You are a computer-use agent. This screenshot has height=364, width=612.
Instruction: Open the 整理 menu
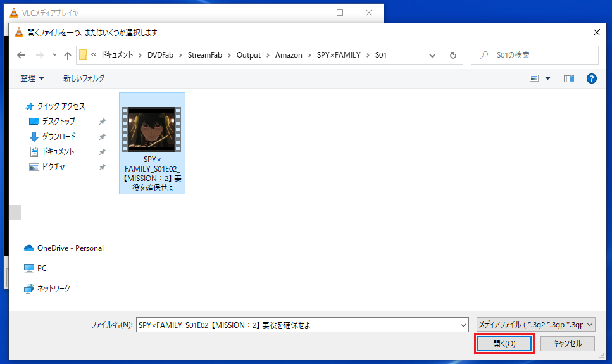pyautogui.click(x=32, y=78)
